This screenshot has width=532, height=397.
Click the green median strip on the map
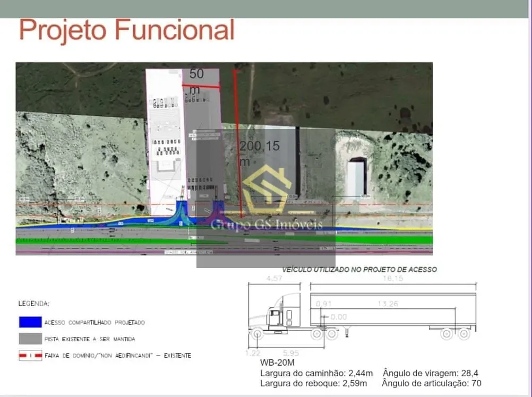click(x=224, y=240)
